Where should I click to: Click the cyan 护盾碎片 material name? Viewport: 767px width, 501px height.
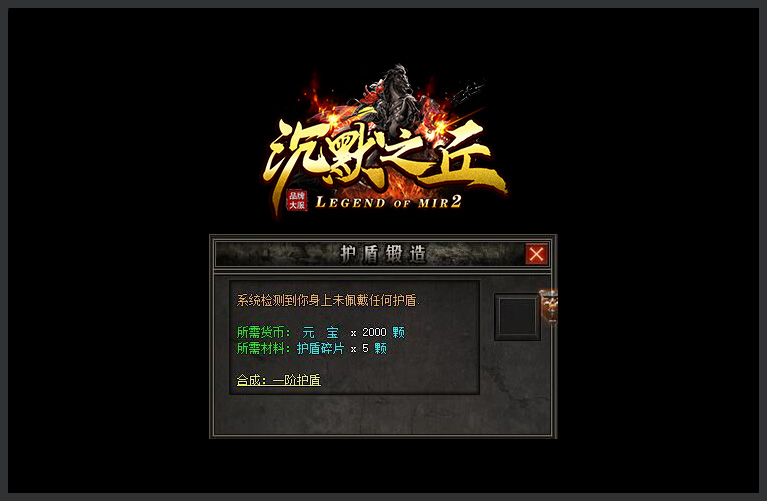(x=320, y=348)
